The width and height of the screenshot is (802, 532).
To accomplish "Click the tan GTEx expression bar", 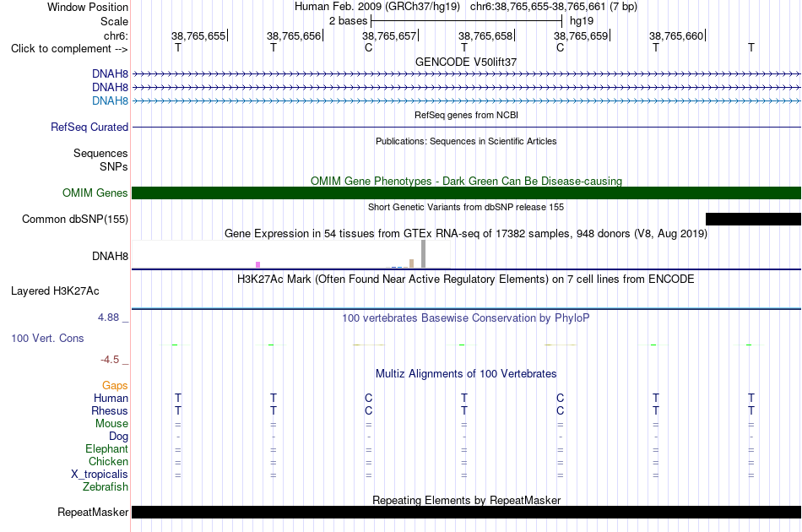I will [411, 263].
